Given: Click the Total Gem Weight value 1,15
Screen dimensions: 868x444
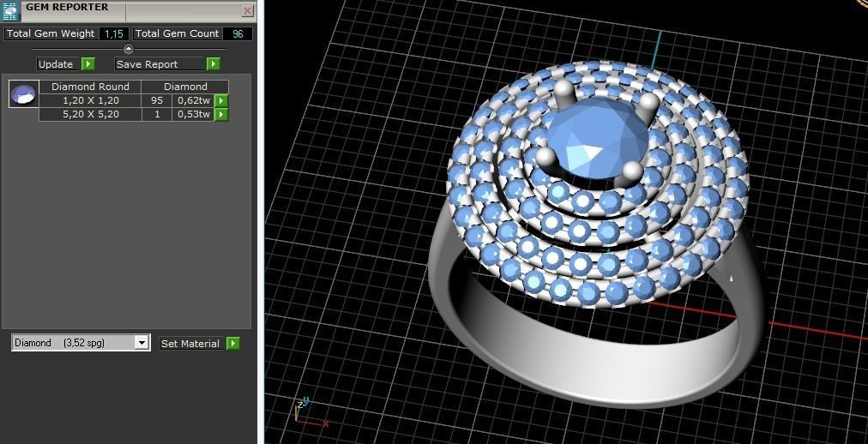Looking at the screenshot, I should point(114,33).
